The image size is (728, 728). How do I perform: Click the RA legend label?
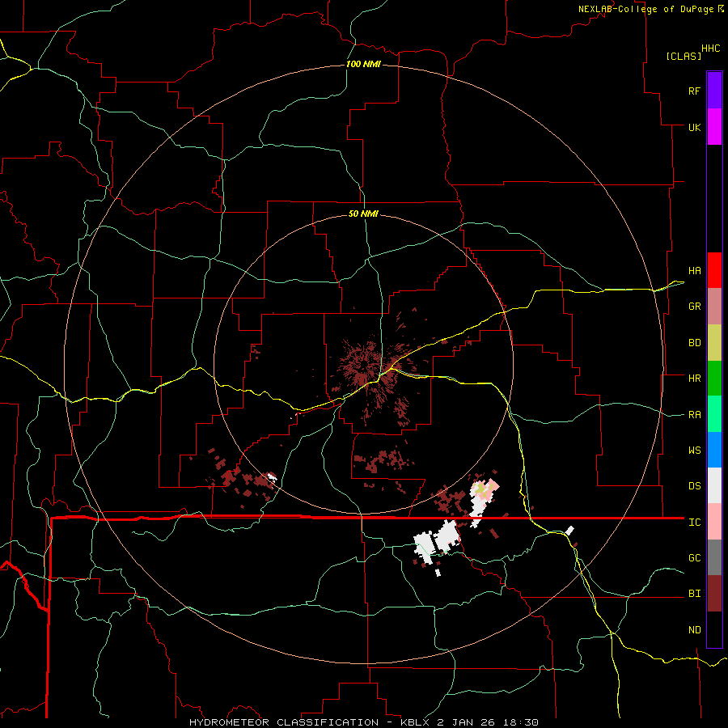[694, 415]
